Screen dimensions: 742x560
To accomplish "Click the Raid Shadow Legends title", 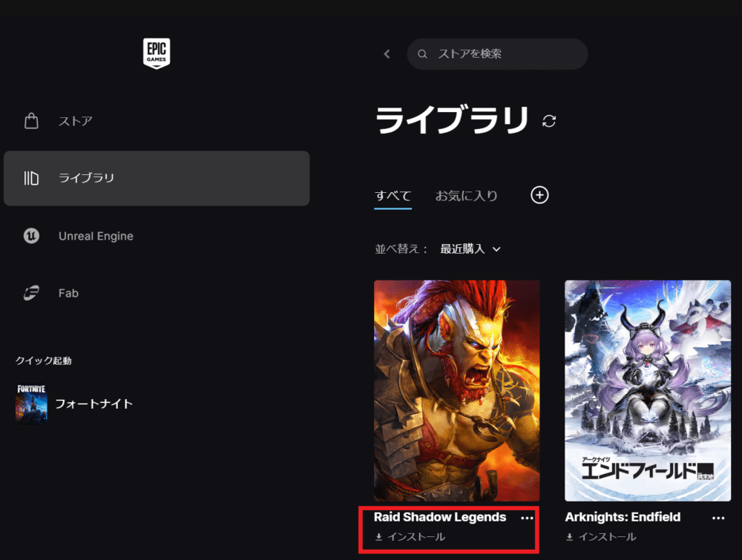I will pos(439,517).
